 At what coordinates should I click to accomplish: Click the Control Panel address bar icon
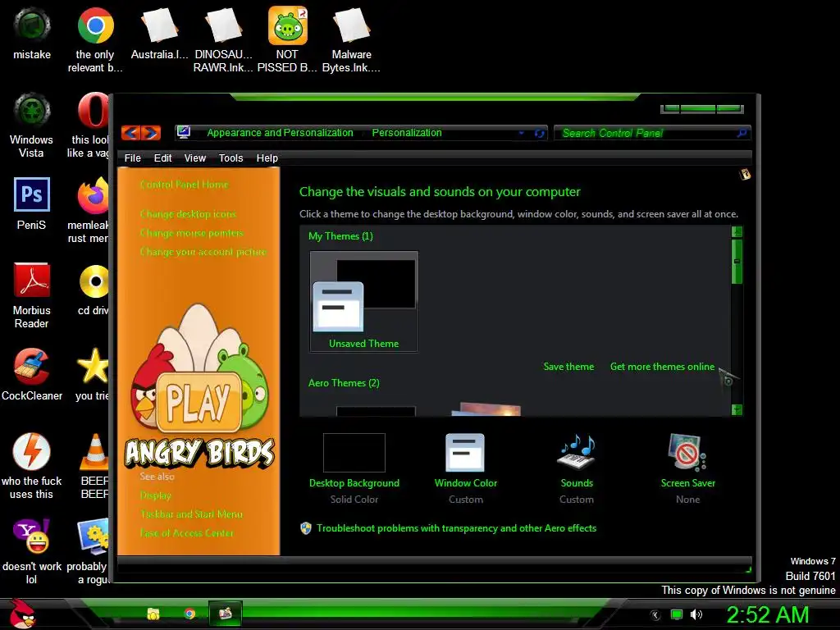pyautogui.click(x=184, y=132)
